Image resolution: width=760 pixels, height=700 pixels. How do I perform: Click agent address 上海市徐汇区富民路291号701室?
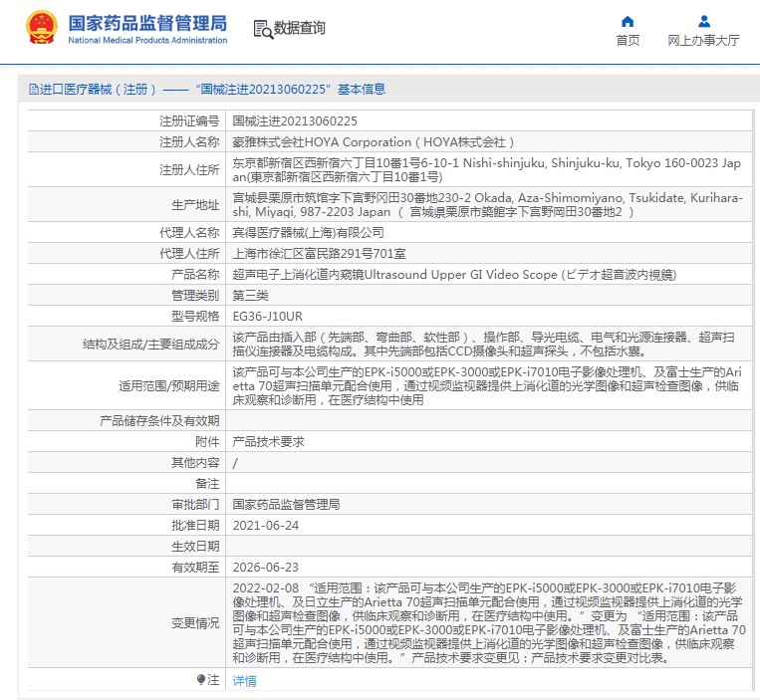point(319,253)
